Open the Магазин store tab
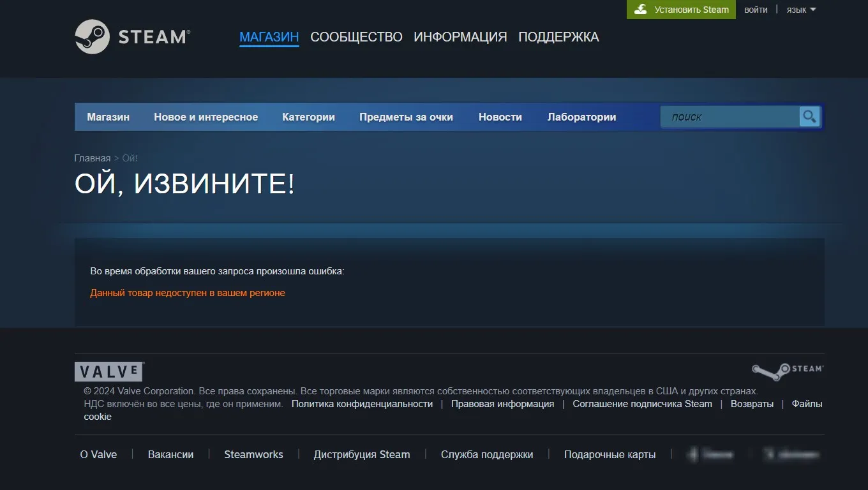This screenshot has height=490, width=868. [108, 117]
